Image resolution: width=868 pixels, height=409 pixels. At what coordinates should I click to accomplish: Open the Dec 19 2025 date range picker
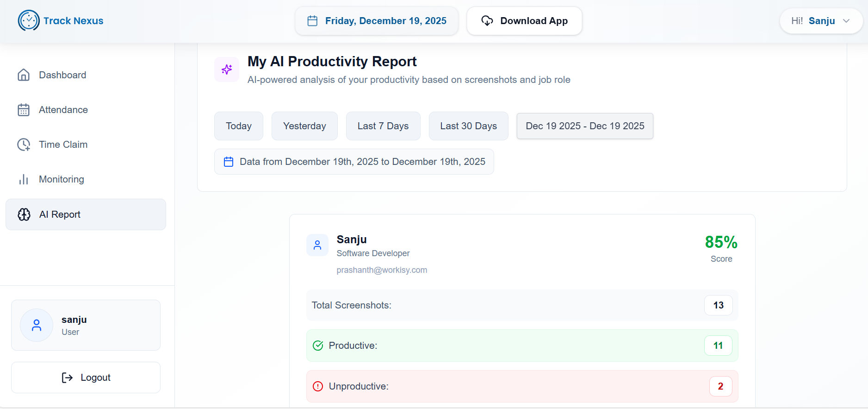pos(585,126)
